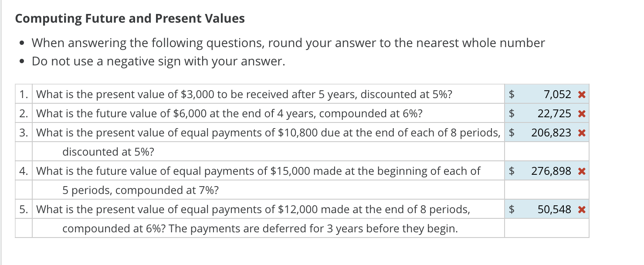Click the red X icon beside 276,898
This screenshot has width=644, height=265.
(x=581, y=171)
